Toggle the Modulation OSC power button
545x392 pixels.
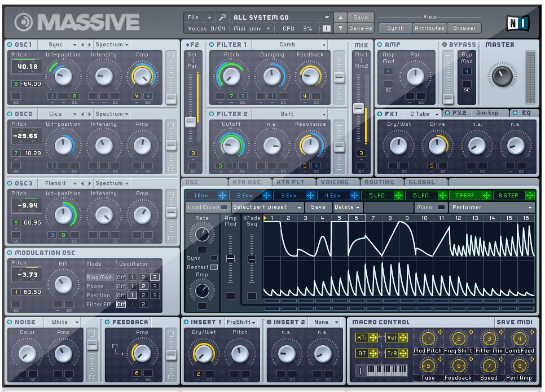coord(10,253)
